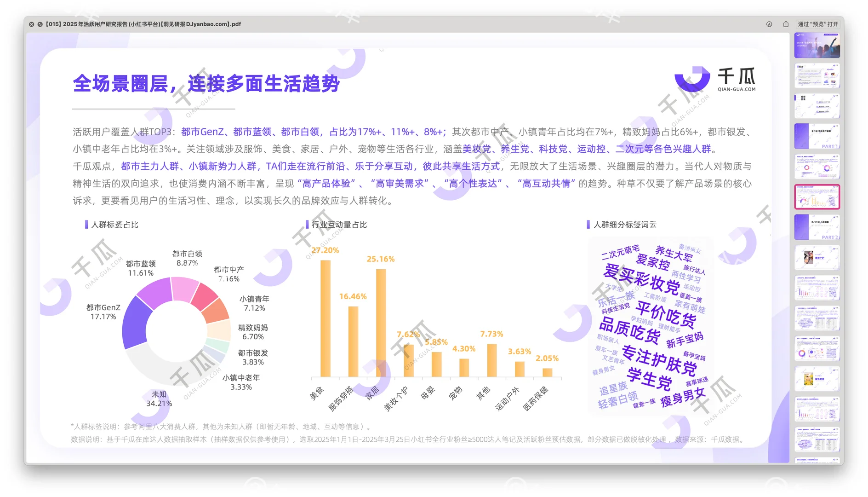Select the cover page thumbnail in the sidebar

(x=817, y=45)
